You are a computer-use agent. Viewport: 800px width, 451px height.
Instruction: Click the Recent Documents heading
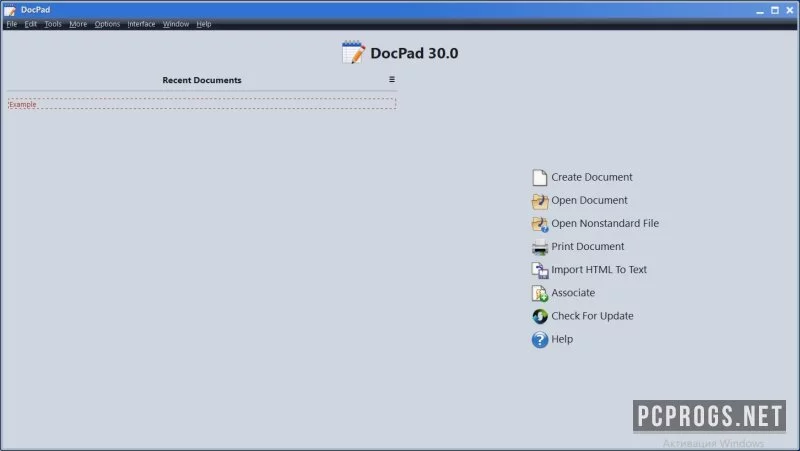[x=202, y=80]
